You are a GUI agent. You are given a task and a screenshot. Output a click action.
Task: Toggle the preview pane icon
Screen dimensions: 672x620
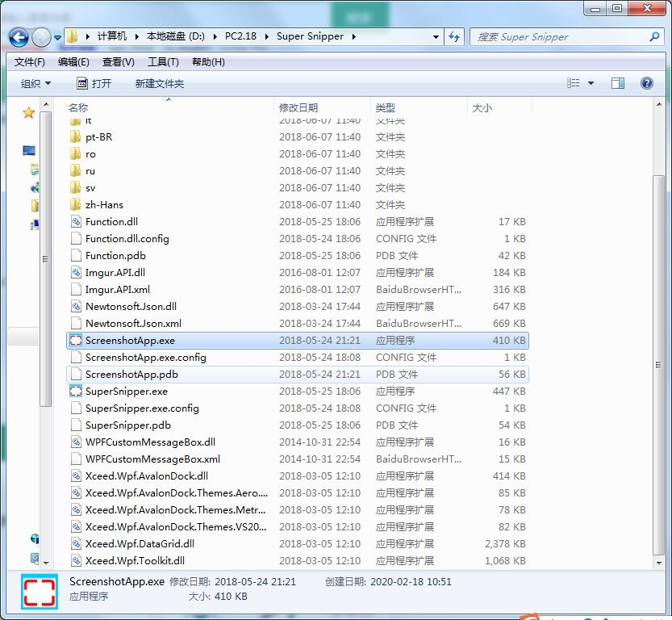(x=618, y=83)
